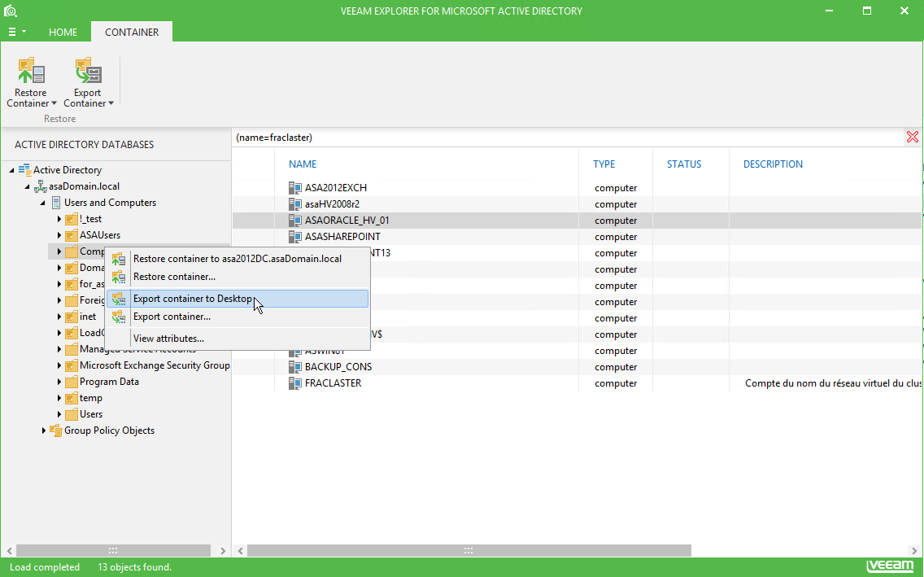The width and height of the screenshot is (924, 577).
Task: Select the asaHV2008r2 computer row
Action: click(x=577, y=204)
